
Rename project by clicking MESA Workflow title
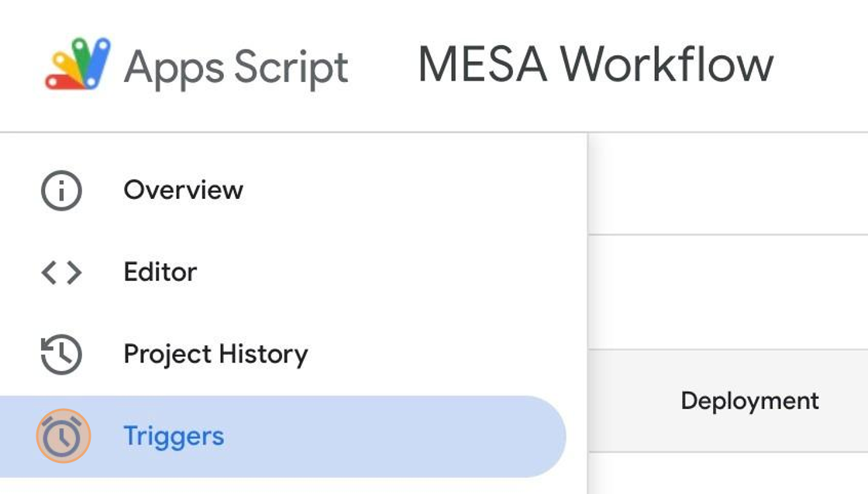[x=595, y=64]
